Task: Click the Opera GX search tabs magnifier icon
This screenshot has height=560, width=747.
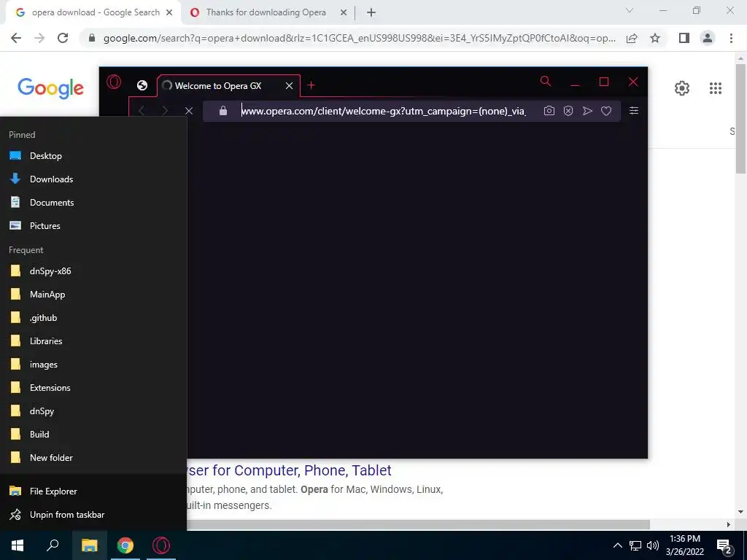Action: coord(546,82)
